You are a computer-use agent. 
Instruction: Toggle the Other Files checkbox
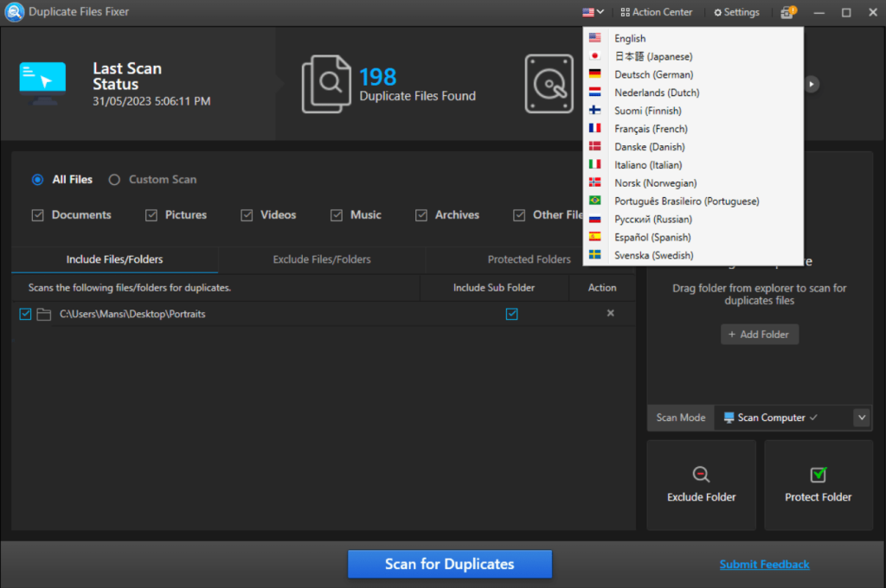coord(519,215)
